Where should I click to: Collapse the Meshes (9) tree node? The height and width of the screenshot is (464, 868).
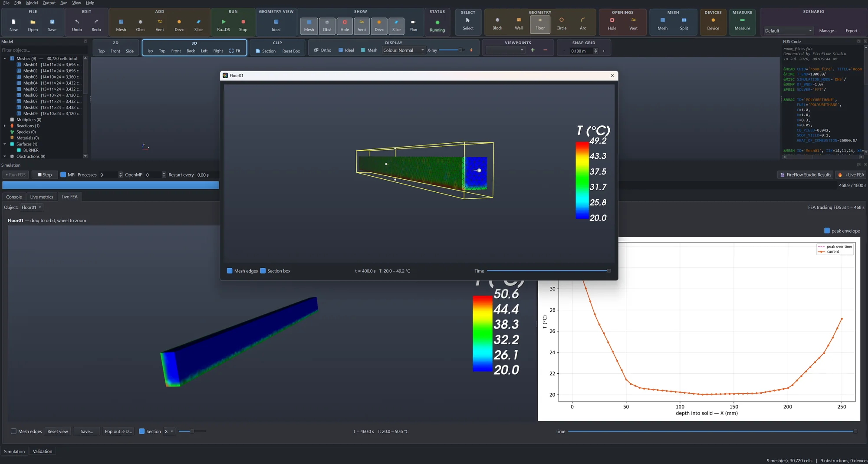tap(5, 59)
